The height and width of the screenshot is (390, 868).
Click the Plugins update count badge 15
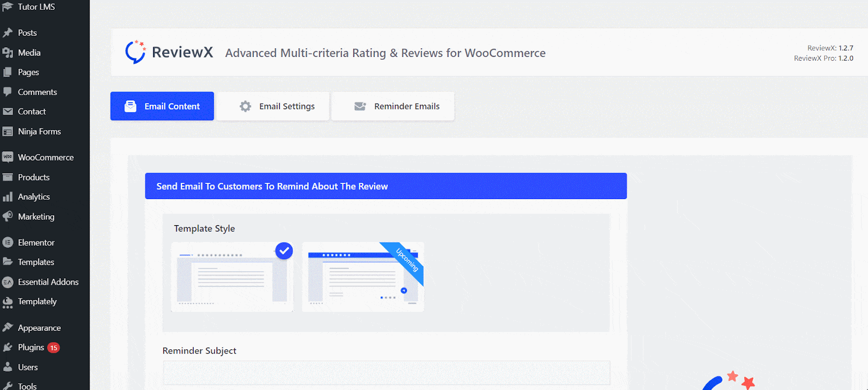(x=53, y=348)
